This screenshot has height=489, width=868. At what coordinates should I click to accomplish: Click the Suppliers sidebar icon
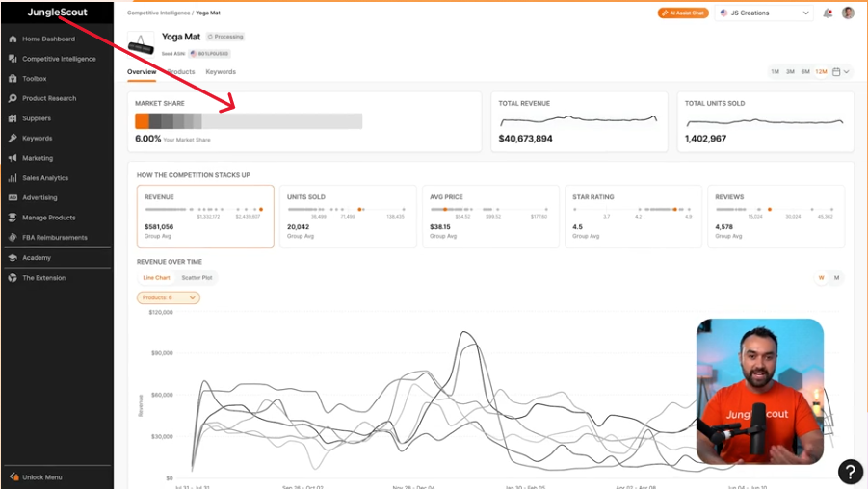[13, 118]
